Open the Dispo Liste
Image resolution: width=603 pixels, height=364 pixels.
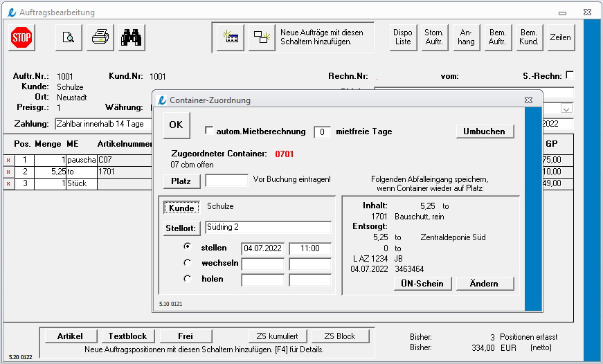403,37
